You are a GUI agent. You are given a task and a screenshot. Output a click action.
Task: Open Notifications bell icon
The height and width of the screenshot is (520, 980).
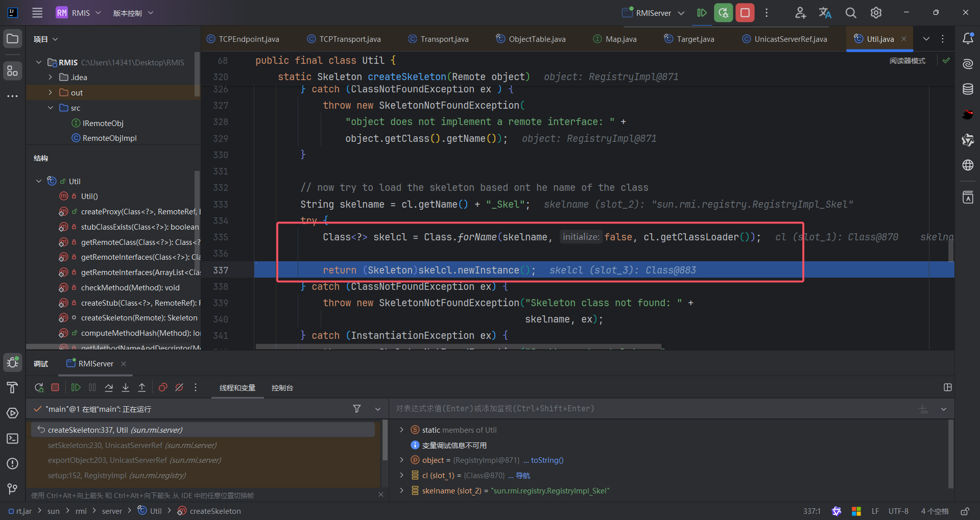point(968,39)
